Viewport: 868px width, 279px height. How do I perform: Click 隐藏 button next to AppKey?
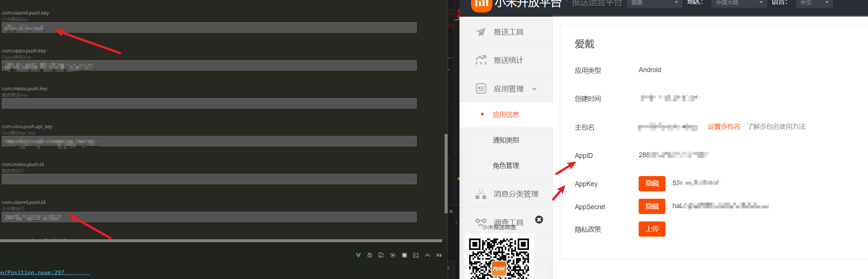coord(652,184)
